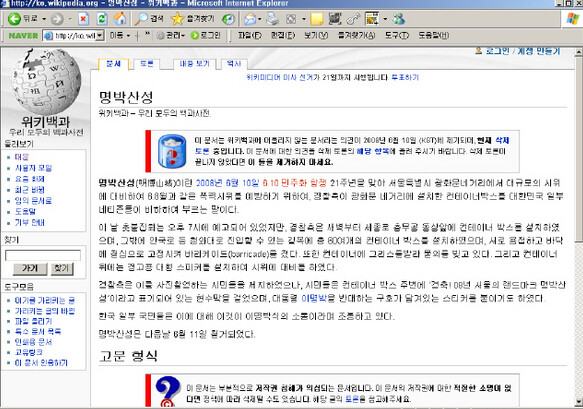This screenshot has width=583, height=409.
Task: Click the Wikipedia sidebar search input field
Action: 43,255
